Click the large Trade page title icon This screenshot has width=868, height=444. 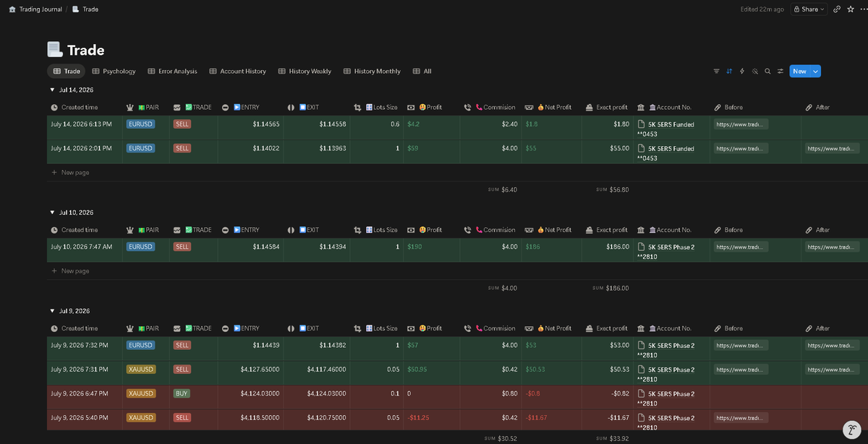pyautogui.click(x=54, y=50)
